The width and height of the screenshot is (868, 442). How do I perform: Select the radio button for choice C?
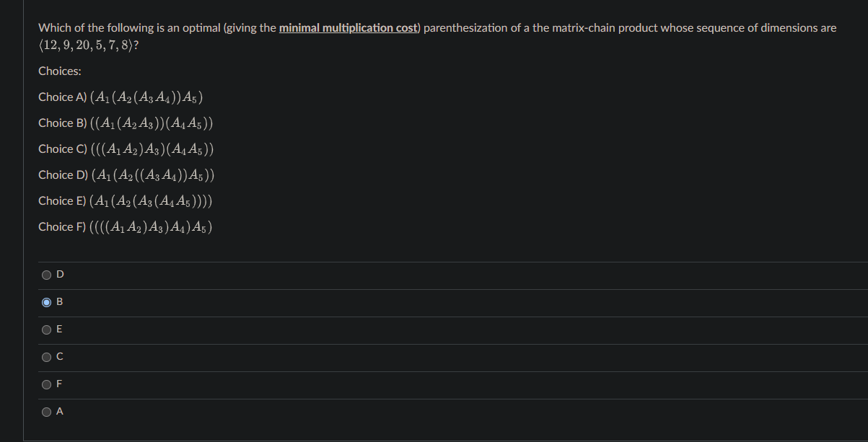click(46, 356)
